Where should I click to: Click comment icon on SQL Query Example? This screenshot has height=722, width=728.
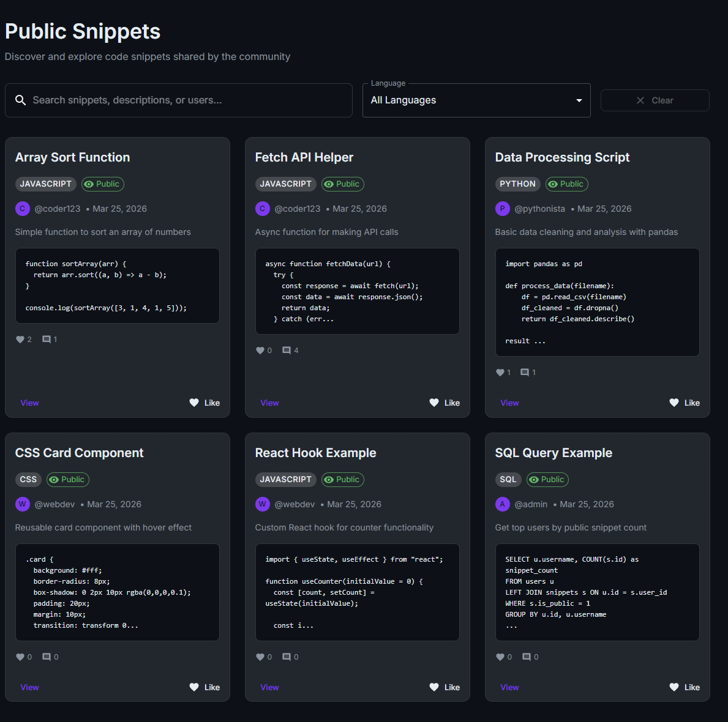[x=527, y=657]
